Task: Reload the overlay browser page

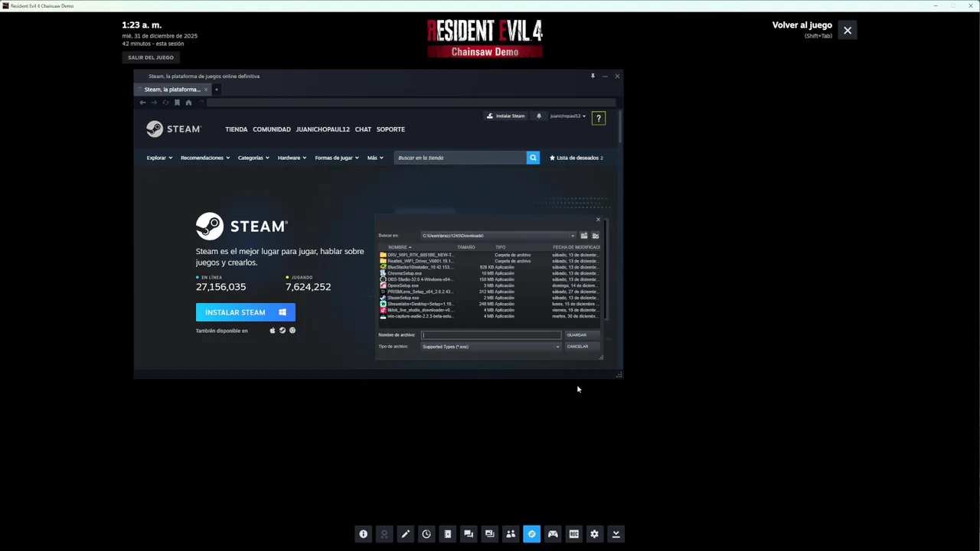Action: pyautogui.click(x=165, y=103)
